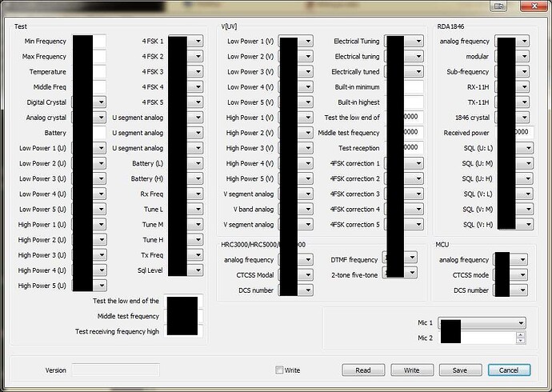Open the Analog crystal combo box

[x=100, y=118]
